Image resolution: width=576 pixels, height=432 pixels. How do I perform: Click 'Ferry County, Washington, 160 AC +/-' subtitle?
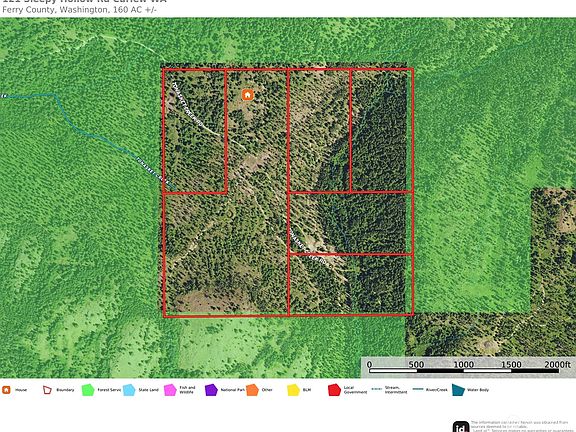[79, 10]
